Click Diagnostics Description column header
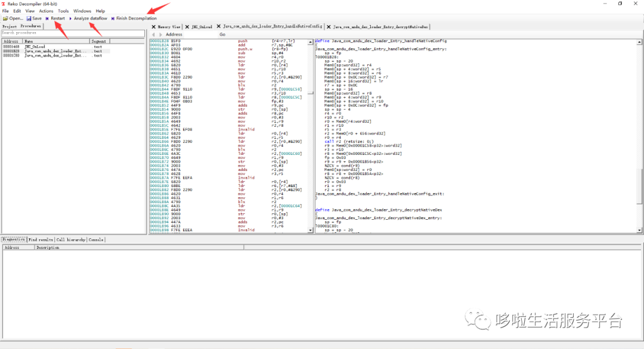 139,248
